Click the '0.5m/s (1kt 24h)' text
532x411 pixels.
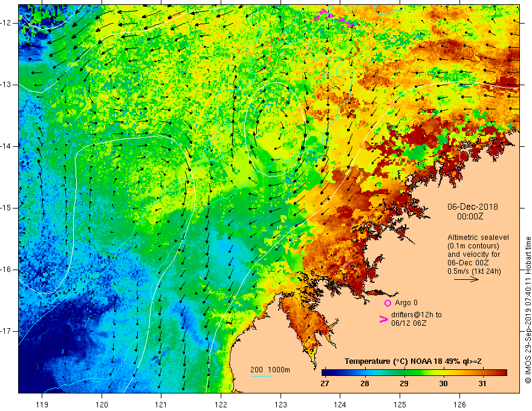pyautogui.click(x=474, y=271)
